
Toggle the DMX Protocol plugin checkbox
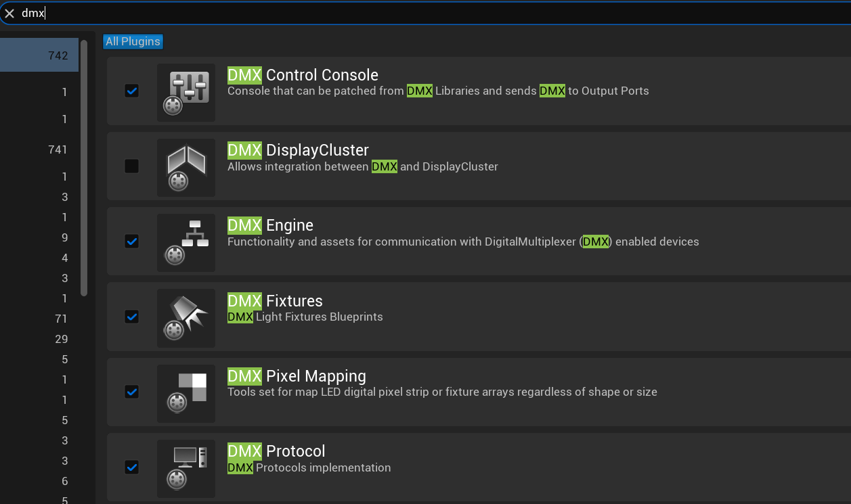tap(132, 467)
